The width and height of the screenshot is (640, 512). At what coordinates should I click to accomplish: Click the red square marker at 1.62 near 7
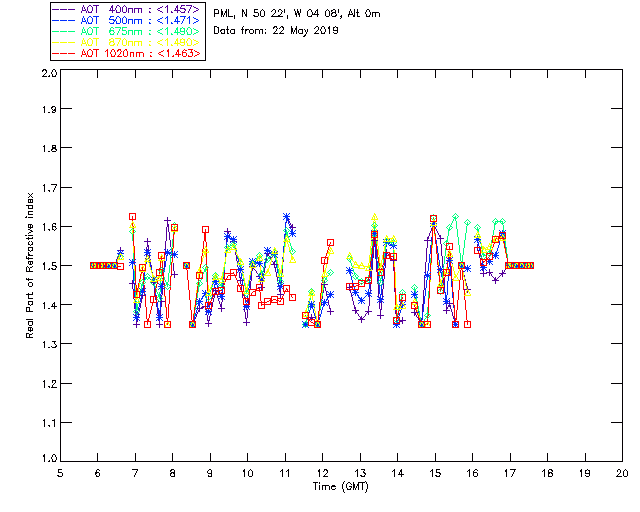pyautogui.click(x=132, y=217)
